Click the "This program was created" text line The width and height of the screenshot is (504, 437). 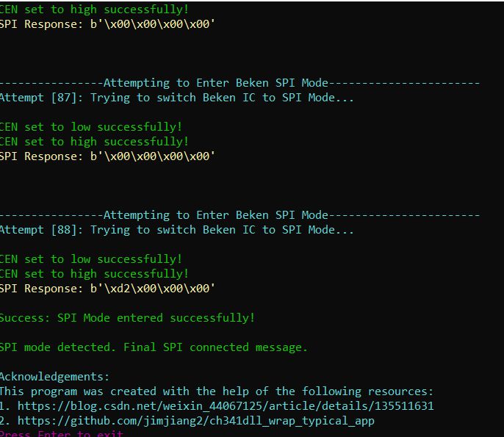pos(216,391)
